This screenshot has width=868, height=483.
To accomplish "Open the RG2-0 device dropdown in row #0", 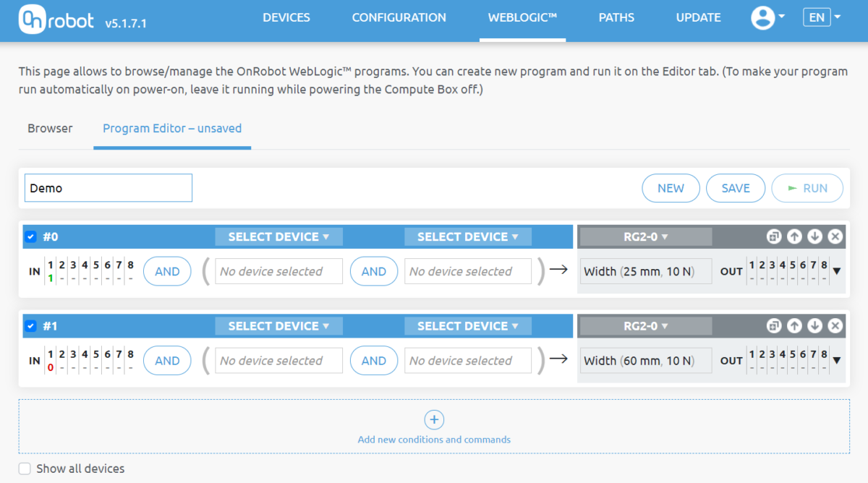I will pos(644,236).
